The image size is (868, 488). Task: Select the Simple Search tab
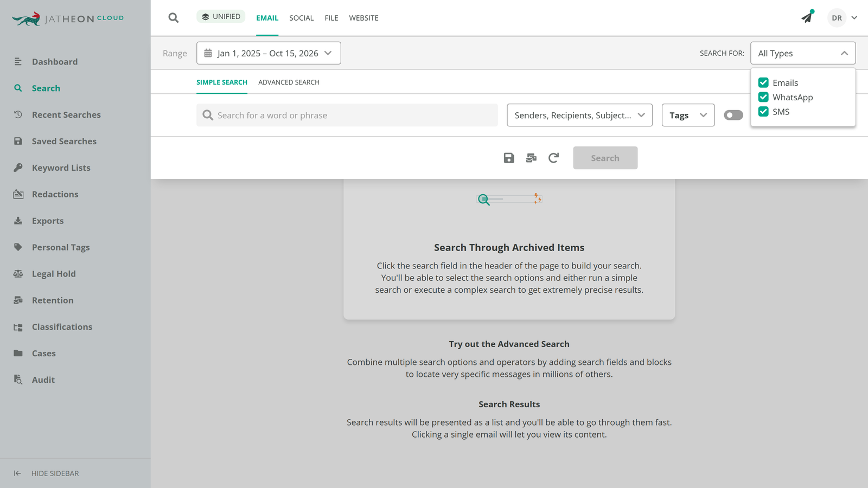click(x=221, y=82)
